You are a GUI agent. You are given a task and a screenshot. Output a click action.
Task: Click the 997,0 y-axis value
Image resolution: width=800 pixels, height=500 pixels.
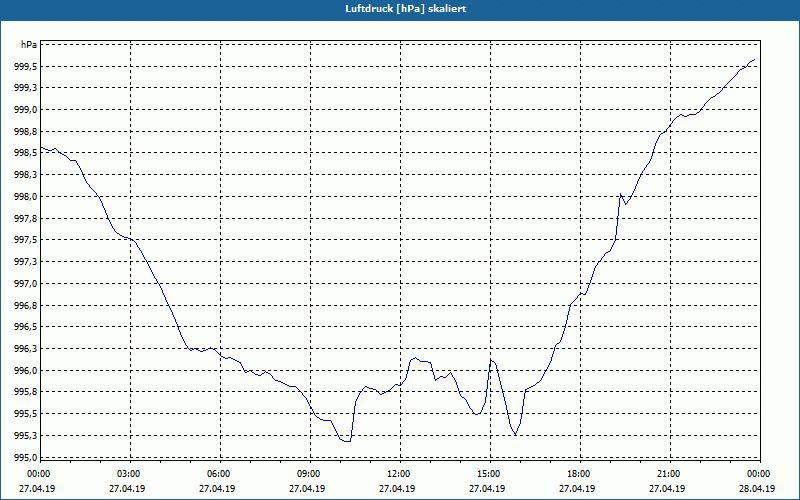pyautogui.click(x=25, y=284)
